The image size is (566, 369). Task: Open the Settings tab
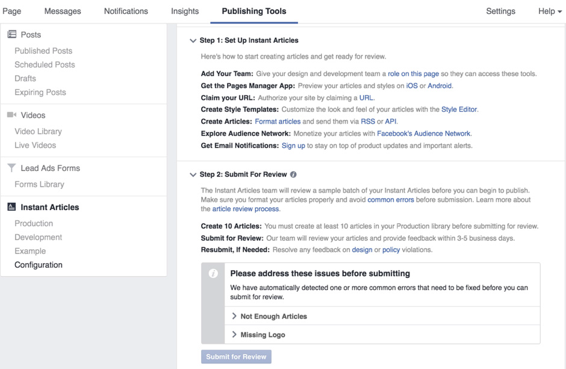[x=500, y=11]
